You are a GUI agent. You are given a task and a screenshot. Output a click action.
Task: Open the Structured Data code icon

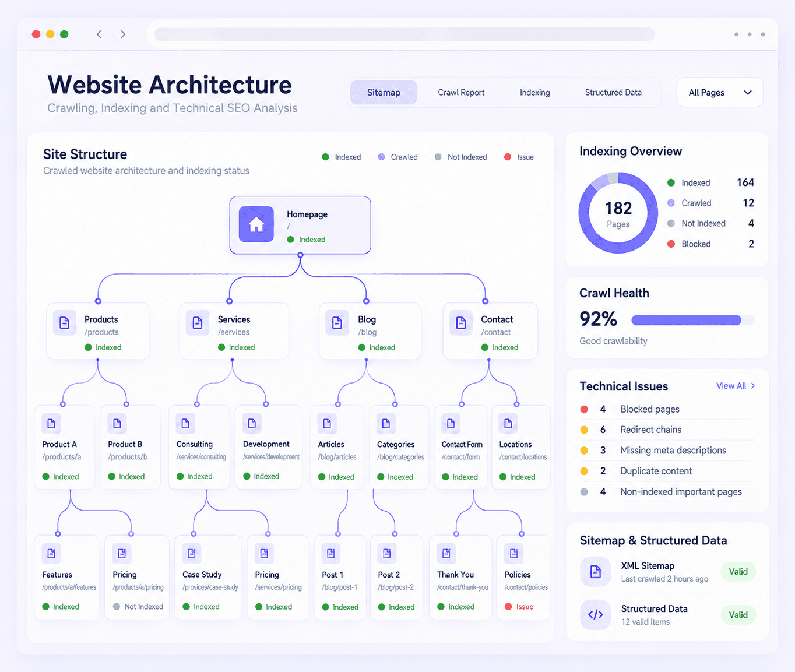tap(596, 615)
